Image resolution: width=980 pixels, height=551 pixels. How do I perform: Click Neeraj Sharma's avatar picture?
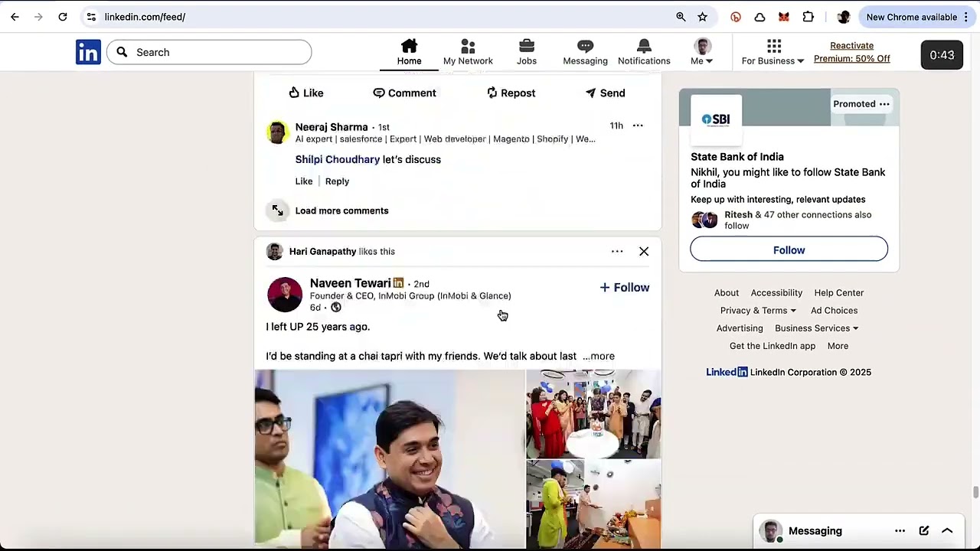[x=277, y=132]
